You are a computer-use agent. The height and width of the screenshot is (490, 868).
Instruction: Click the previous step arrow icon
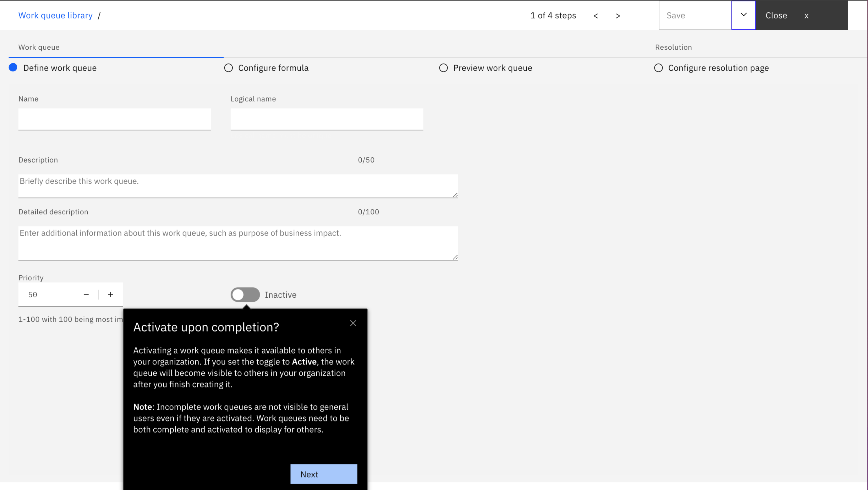pyautogui.click(x=596, y=16)
